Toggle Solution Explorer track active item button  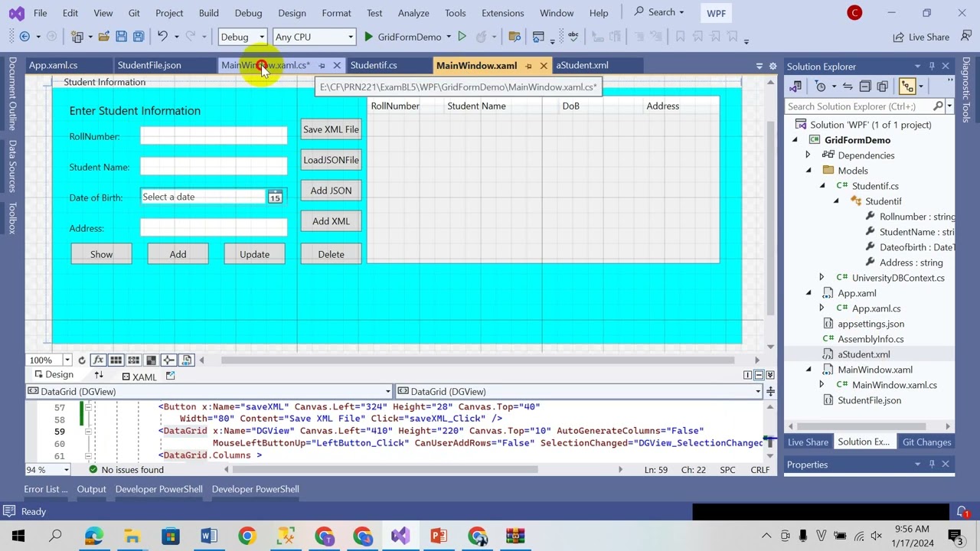pos(907,86)
